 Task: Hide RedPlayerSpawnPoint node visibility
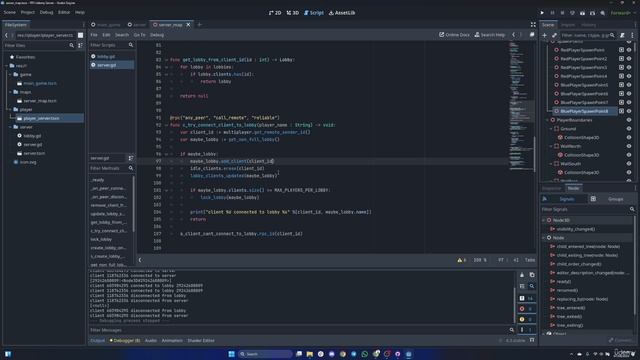[629, 50]
